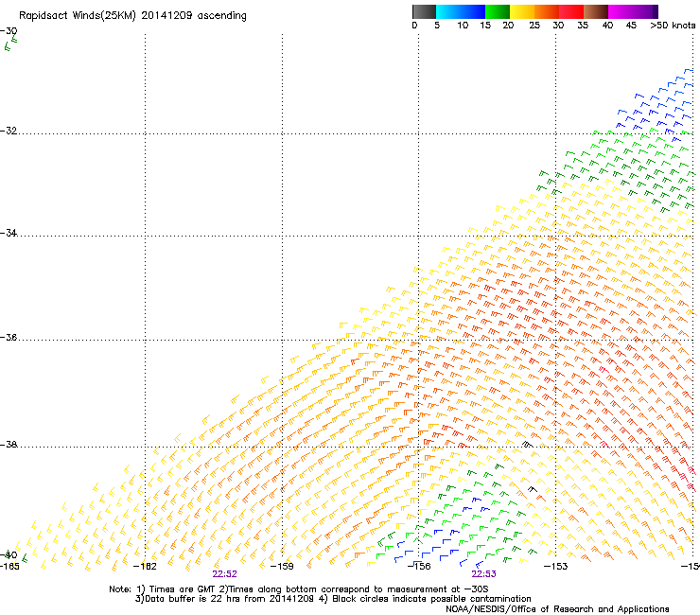Click the 'Times are GMT' note line

299,589
